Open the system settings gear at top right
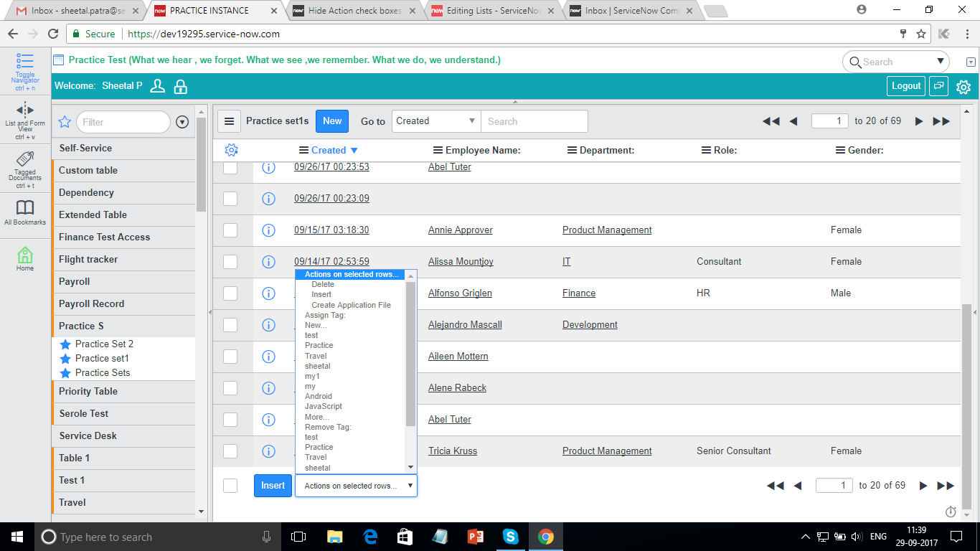This screenshot has height=551, width=980. 963,86
